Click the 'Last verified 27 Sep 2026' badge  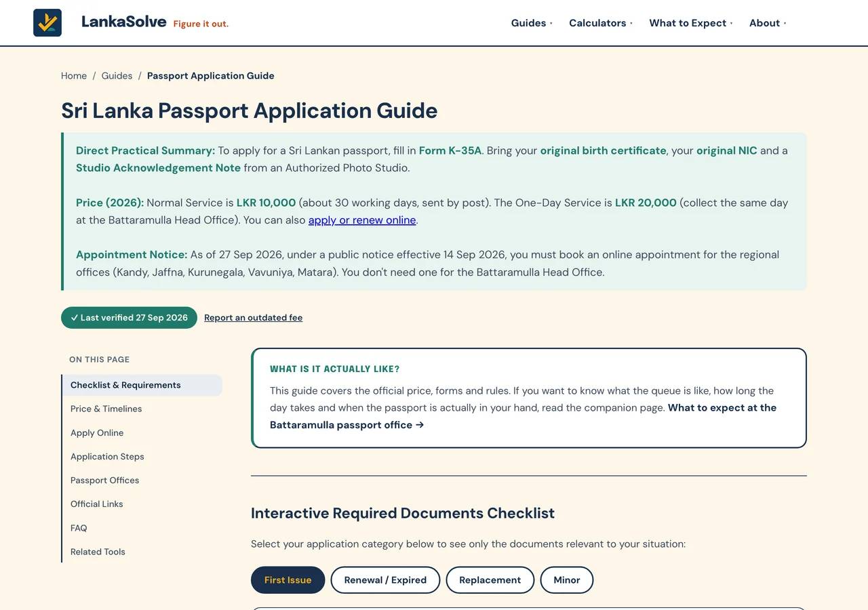click(129, 318)
